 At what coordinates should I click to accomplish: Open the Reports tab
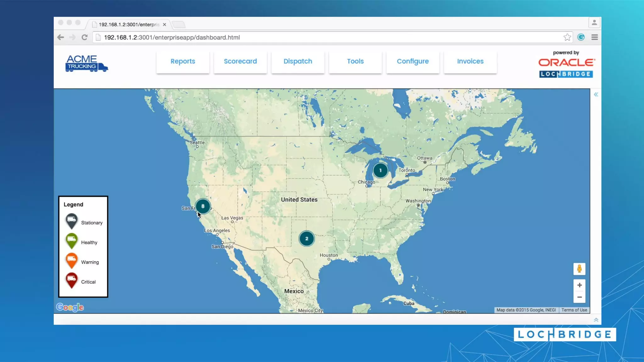[x=183, y=61]
